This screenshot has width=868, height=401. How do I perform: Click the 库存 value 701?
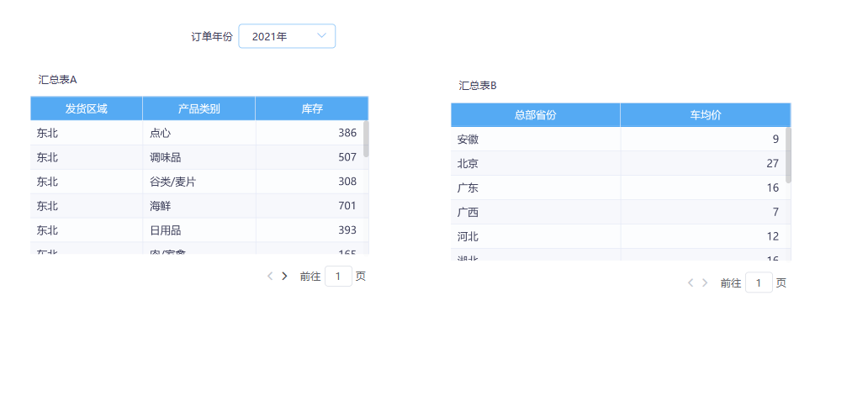tap(347, 206)
